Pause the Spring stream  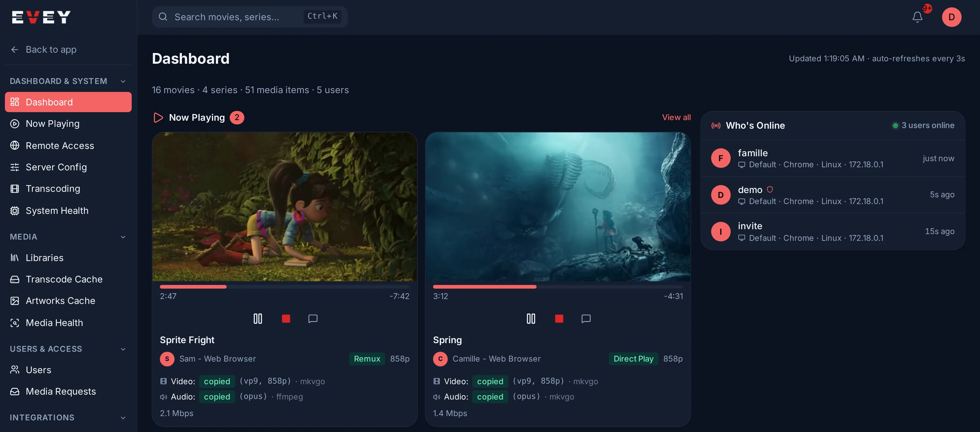531,319
